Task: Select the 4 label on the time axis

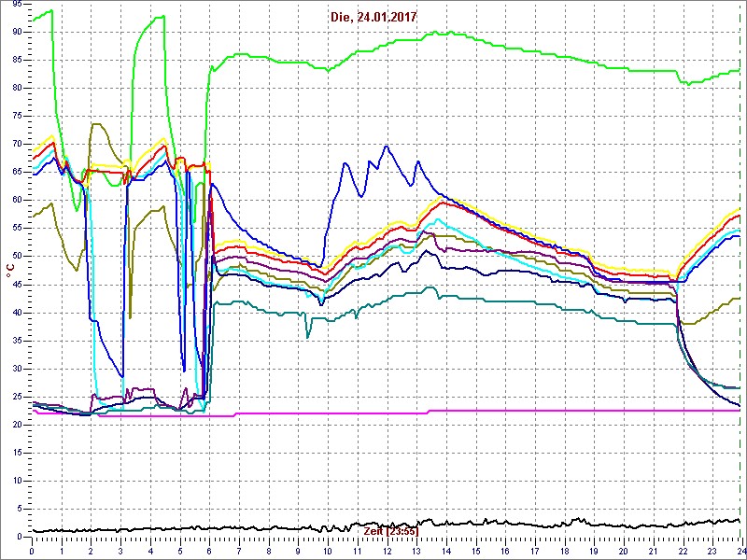Action: tap(150, 550)
